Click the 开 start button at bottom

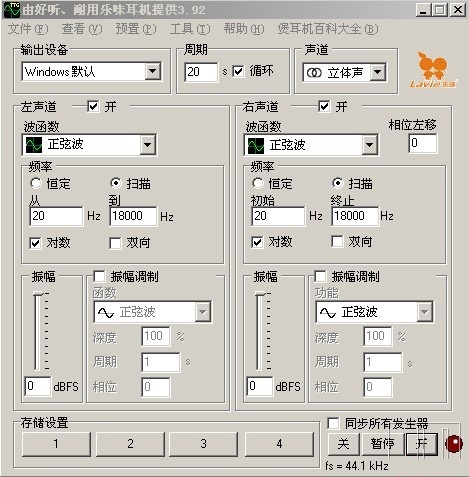pyautogui.click(x=422, y=444)
